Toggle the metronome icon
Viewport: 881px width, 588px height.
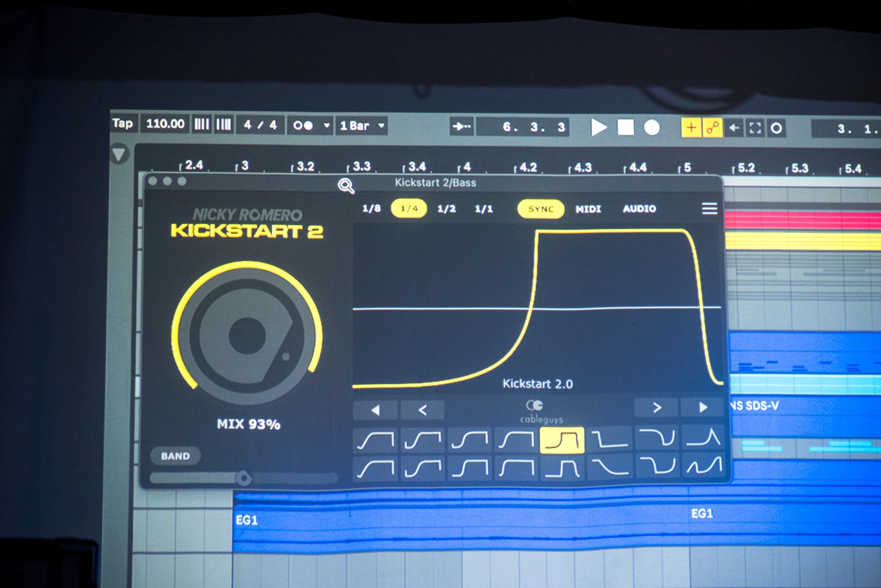pyautogui.click(x=303, y=126)
